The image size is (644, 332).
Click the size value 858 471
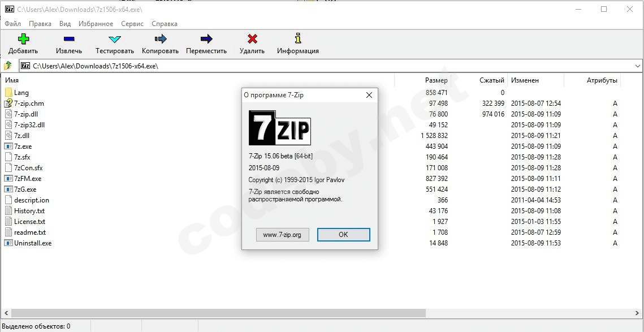[436, 92]
